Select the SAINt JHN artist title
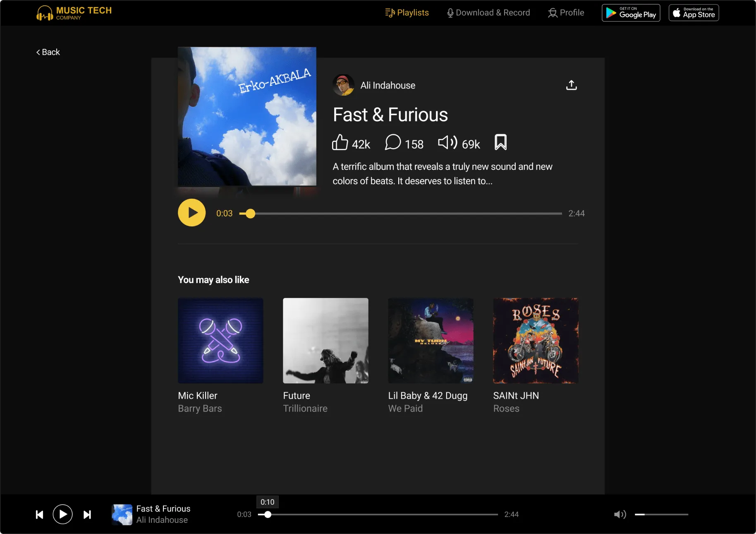This screenshot has height=534, width=756. click(516, 396)
